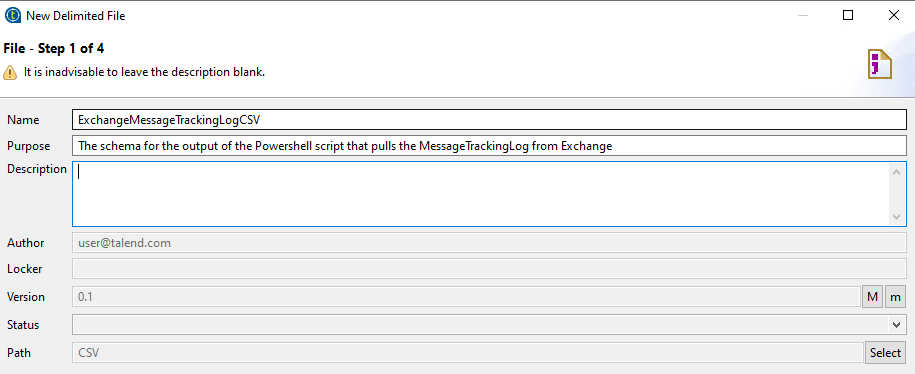Screen dimensions: 915x374
Task: Click the scroll up arrow in Description box
Action: point(896,171)
